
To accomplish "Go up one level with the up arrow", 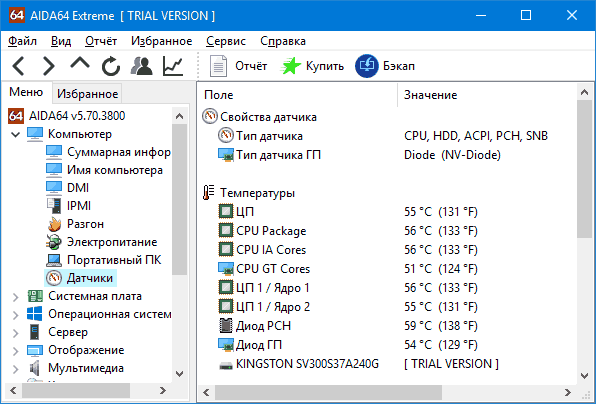I will pos(80,64).
